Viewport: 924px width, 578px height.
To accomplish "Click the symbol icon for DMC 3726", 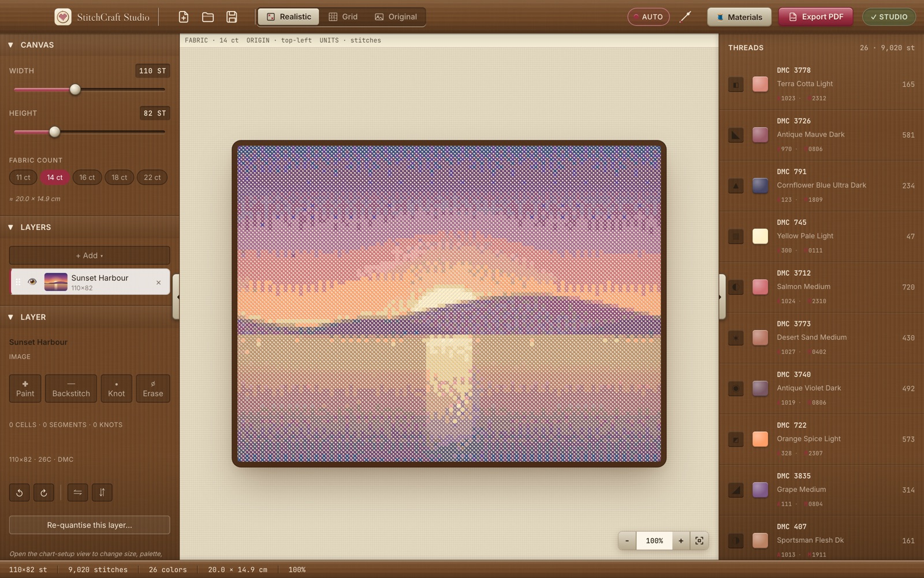I will coord(736,135).
